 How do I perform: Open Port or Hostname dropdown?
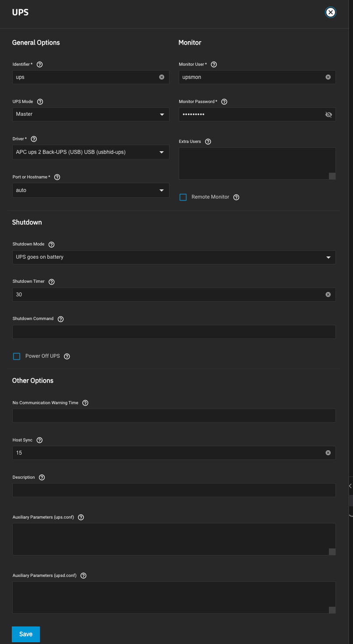pyautogui.click(x=91, y=190)
